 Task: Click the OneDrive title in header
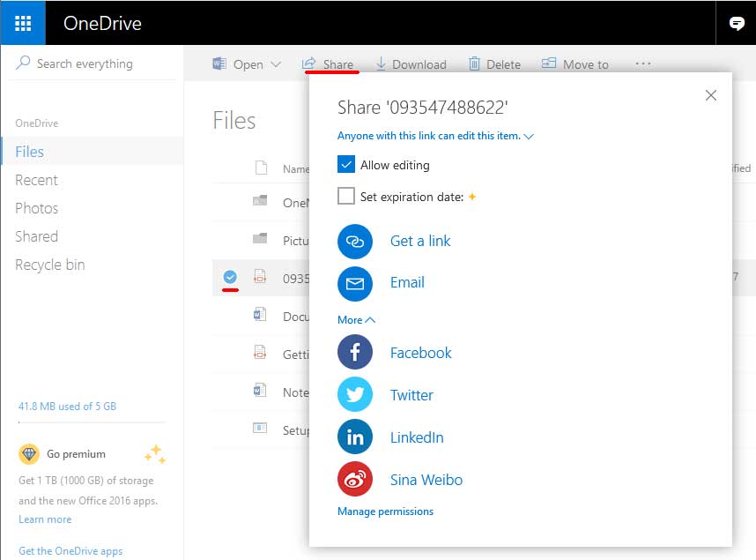coord(103,23)
